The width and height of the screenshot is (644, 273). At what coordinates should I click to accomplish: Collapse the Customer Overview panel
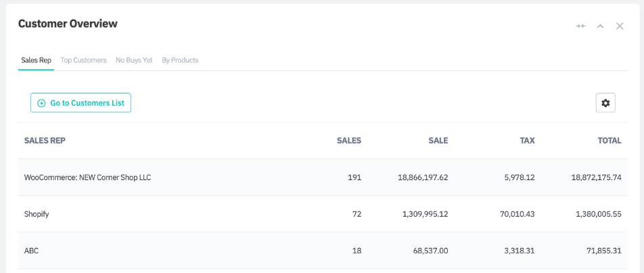pyautogui.click(x=599, y=26)
